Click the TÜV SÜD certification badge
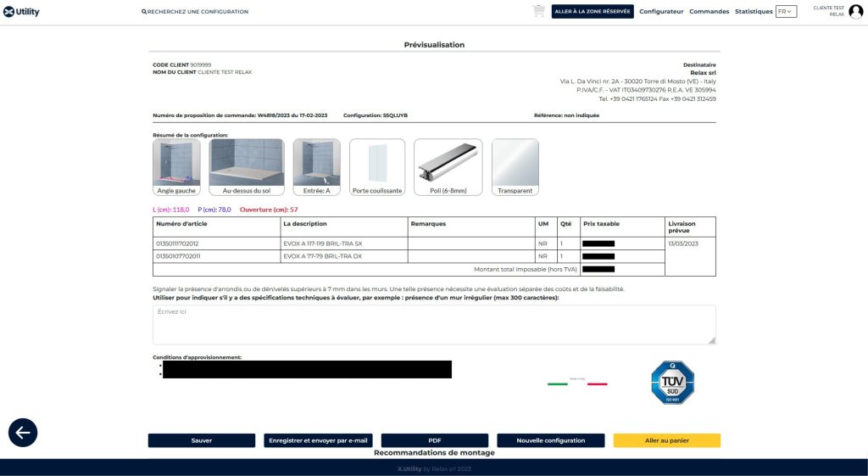 click(672, 383)
